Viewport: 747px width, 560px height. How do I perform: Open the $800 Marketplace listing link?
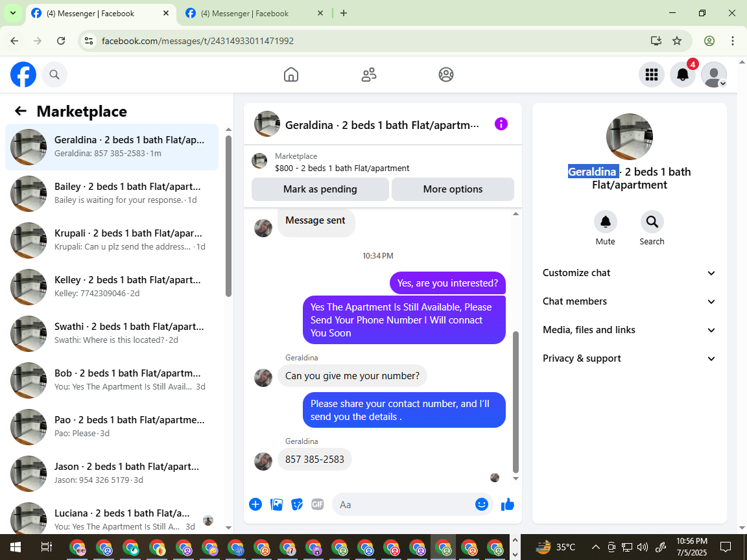point(342,168)
